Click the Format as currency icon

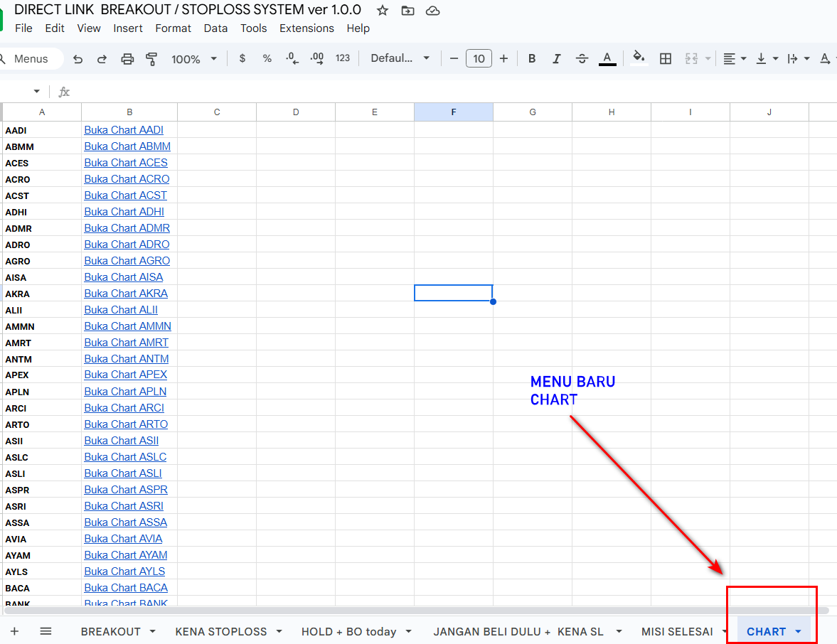pyautogui.click(x=242, y=58)
